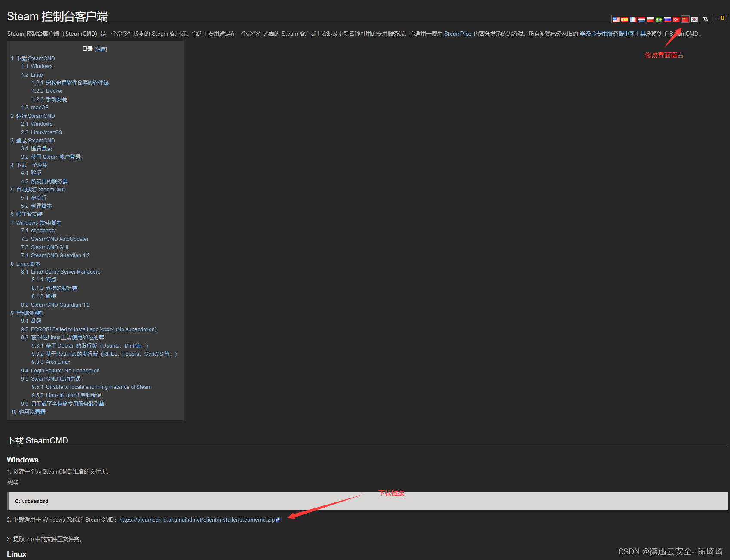The height and width of the screenshot is (560, 730).
Task: Go to contents entry 8.1.1 特点
Action: pos(44,280)
